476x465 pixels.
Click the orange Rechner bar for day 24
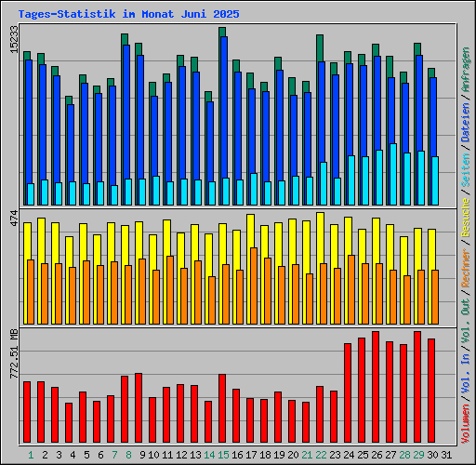(x=351, y=289)
